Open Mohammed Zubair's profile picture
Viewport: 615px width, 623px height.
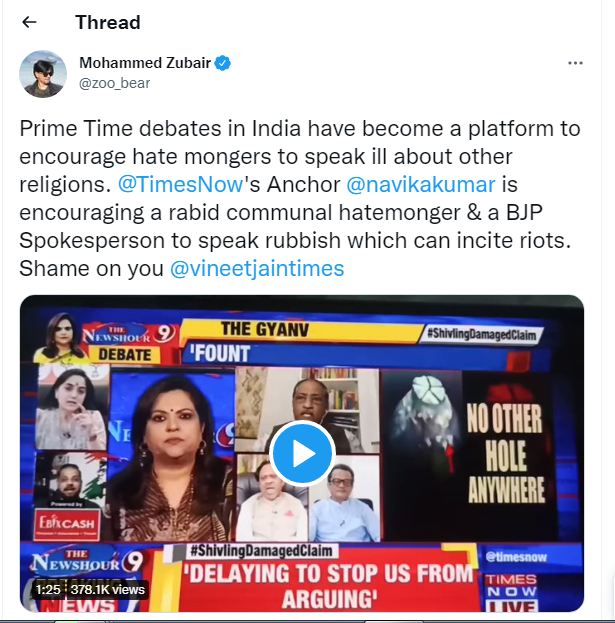tap(43, 74)
